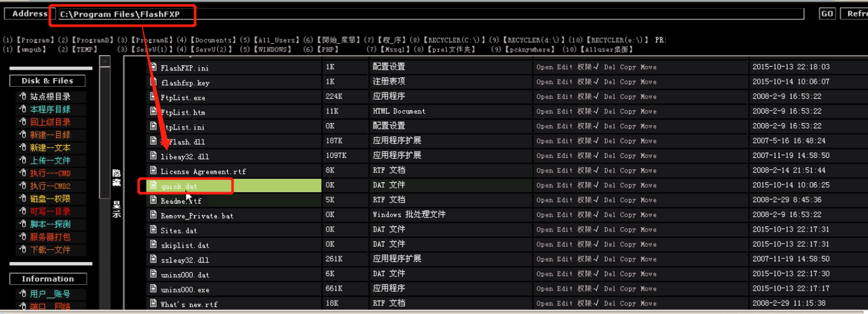The width and height of the screenshot is (868, 314).
Task: Click the file icon beside flashfxp.key
Action: click(152, 81)
